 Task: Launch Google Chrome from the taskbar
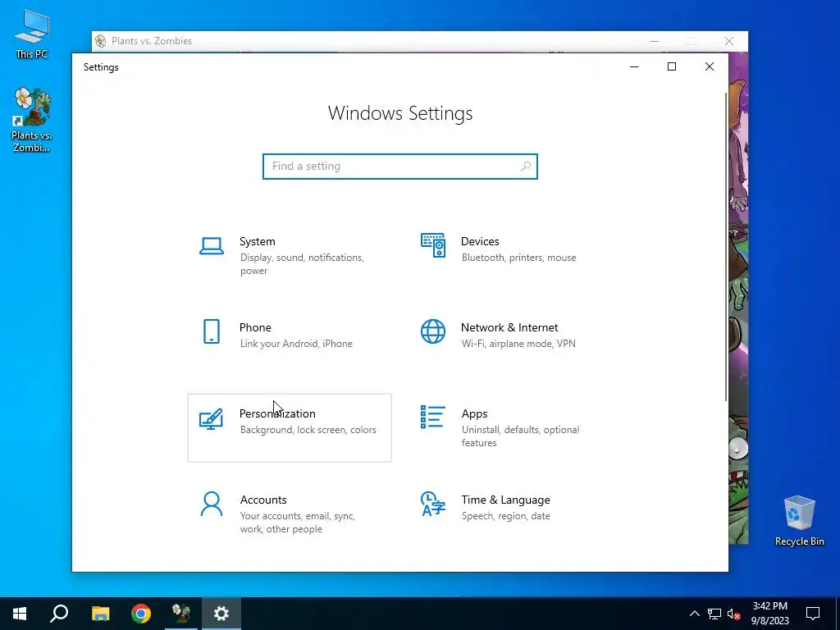[141, 614]
